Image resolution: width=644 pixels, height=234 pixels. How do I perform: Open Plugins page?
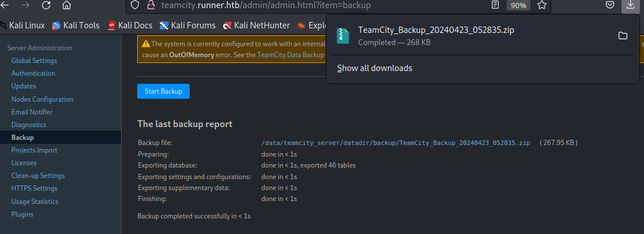[22, 214]
